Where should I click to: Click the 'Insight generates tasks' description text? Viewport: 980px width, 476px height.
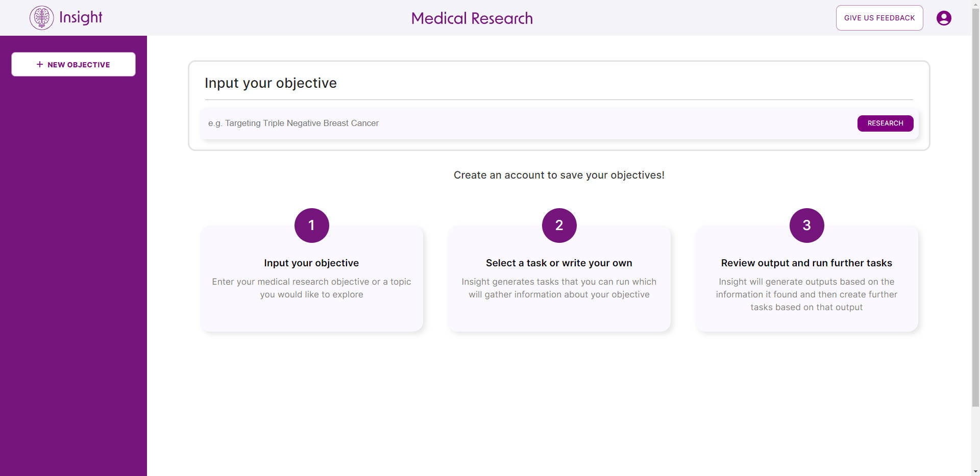559,288
